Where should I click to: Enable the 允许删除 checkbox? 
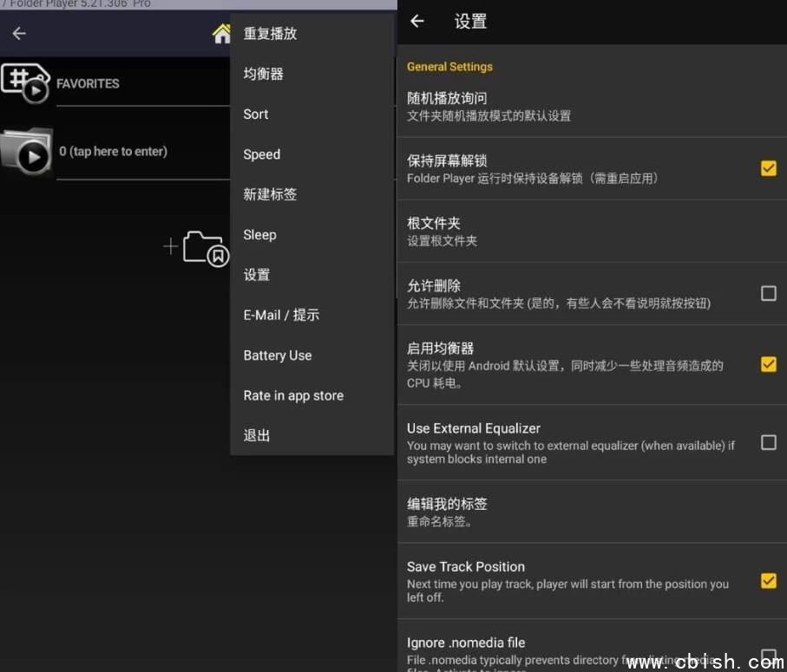[x=768, y=293]
